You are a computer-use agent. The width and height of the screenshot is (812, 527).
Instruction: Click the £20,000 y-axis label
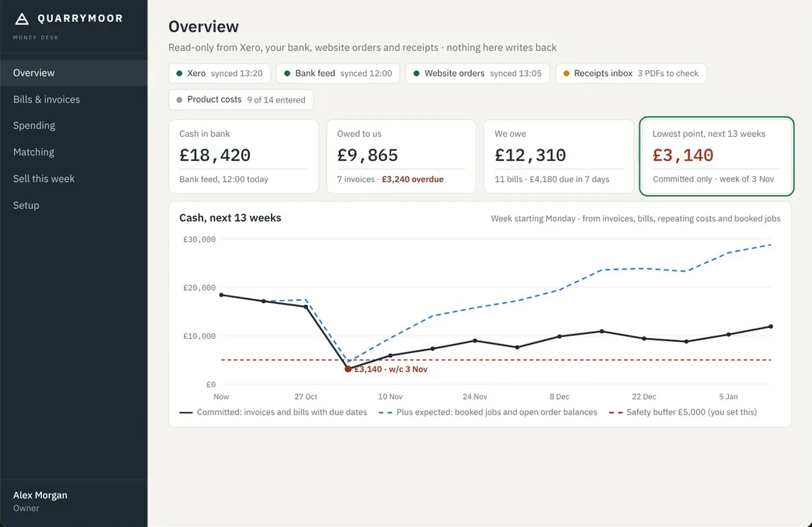pos(200,288)
